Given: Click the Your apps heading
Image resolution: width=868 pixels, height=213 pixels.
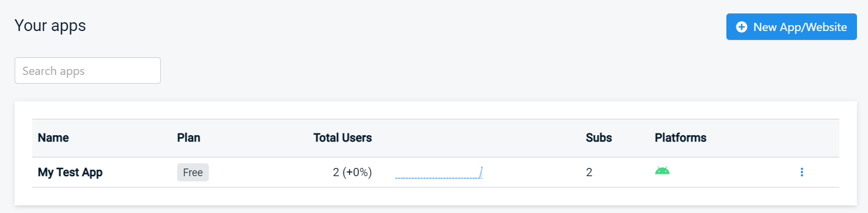Looking at the screenshot, I should [50, 26].
